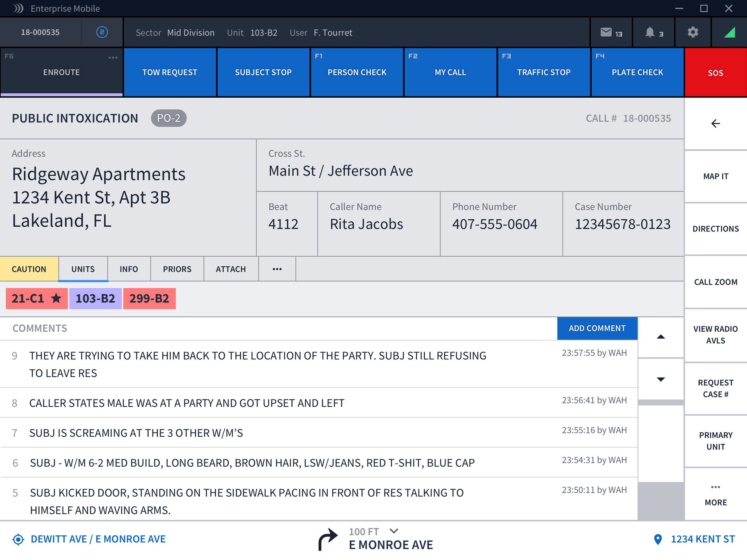This screenshot has height=560, width=747.
Task: Click the current location crosshair icon
Action: click(18, 539)
